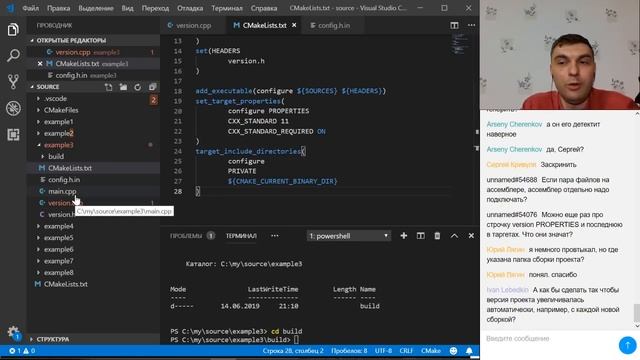Change line and column position in status bar
This screenshot has height=360, width=640.
point(293,351)
